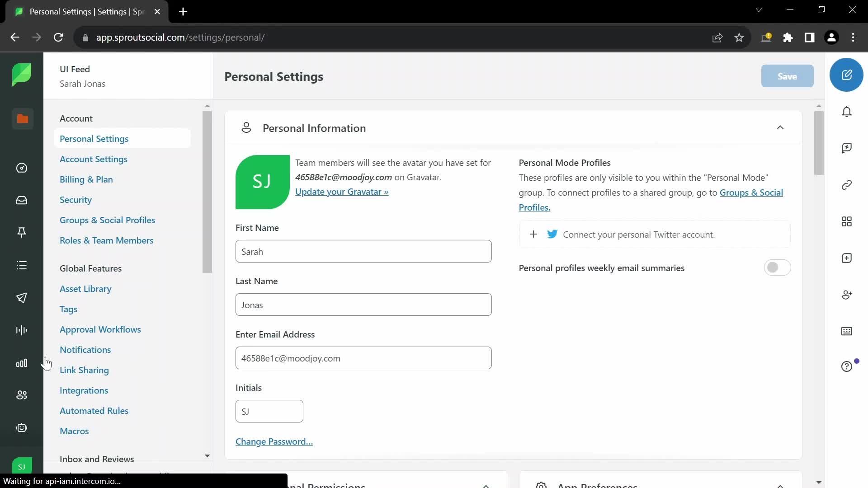The image size is (868, 488).
Task: Open the browser tab search dropdown
Action: (759, 10)
